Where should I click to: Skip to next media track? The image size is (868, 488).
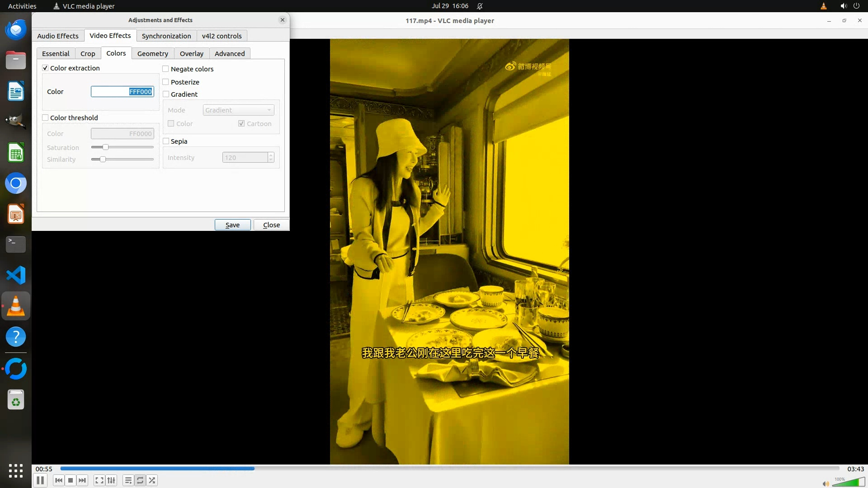click(82, 480)
